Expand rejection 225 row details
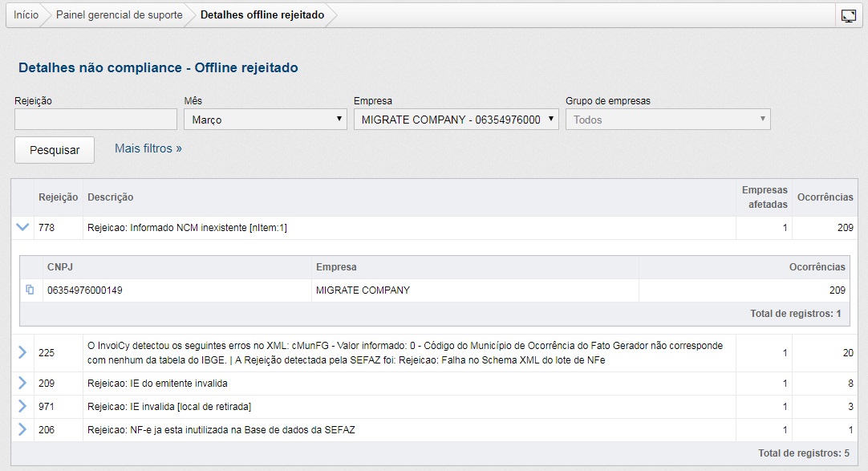Screen dimensions: 868x471 [22, 352]
